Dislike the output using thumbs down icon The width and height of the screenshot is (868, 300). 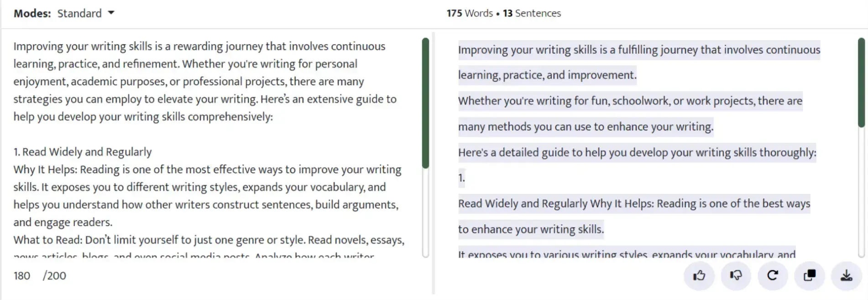click(736, 275)
